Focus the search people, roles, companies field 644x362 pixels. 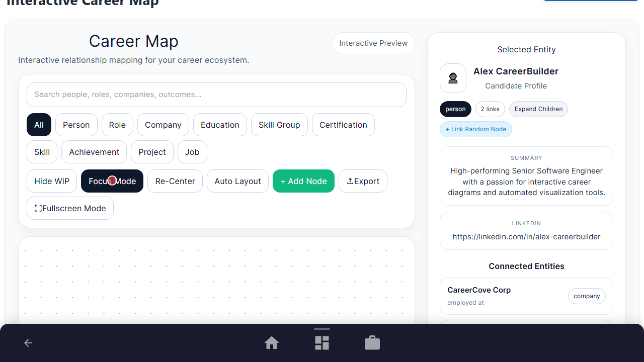pyautogui.click(x=216, y=95)
